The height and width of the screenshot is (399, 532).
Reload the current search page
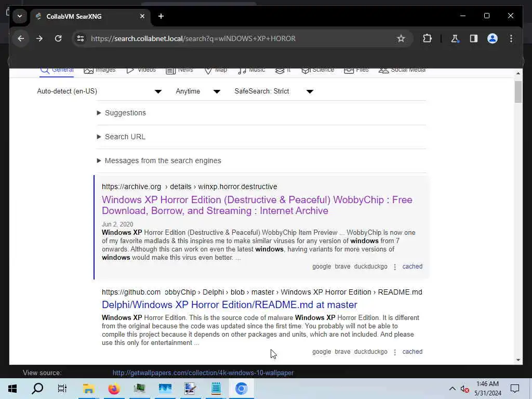coord(58,38)
